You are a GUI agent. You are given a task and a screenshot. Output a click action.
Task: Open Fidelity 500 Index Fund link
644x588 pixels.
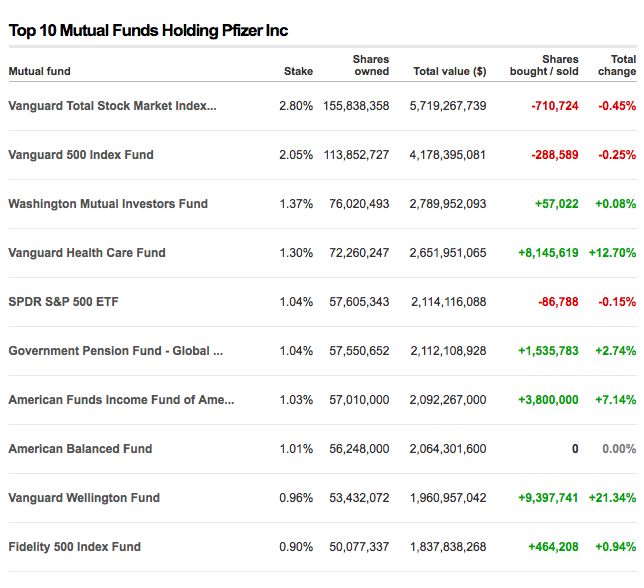coord(74,547)
